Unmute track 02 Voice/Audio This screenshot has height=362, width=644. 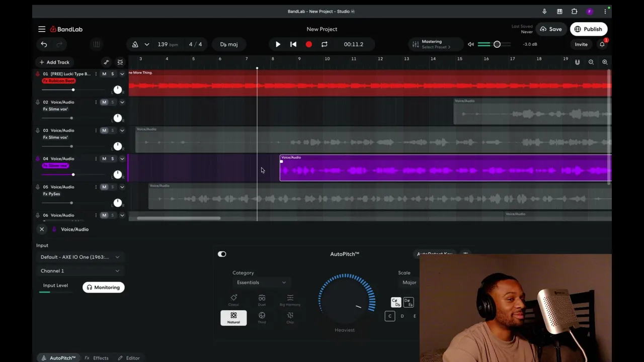click(104, 102)
